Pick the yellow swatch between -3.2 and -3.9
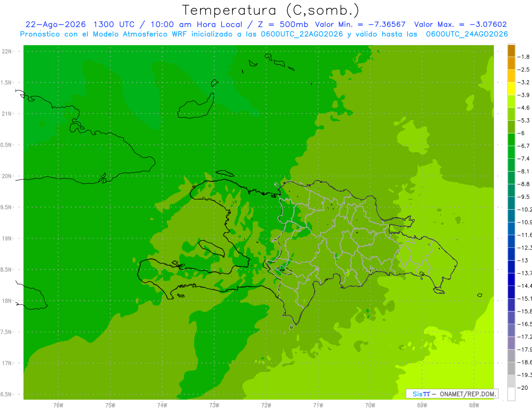The height and width of the screenshot is (411, 532). 511,89
